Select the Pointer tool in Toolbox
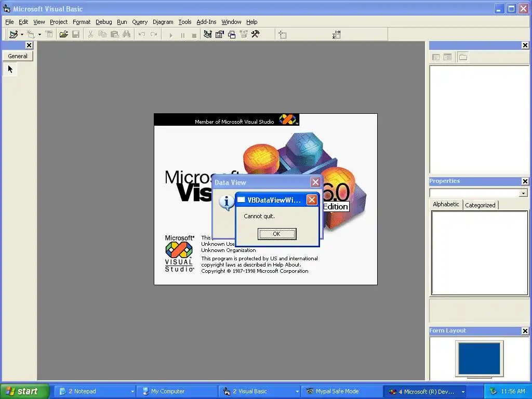This screenshot has height=399, width=532. pyautogui.click(x=10, y=69)
